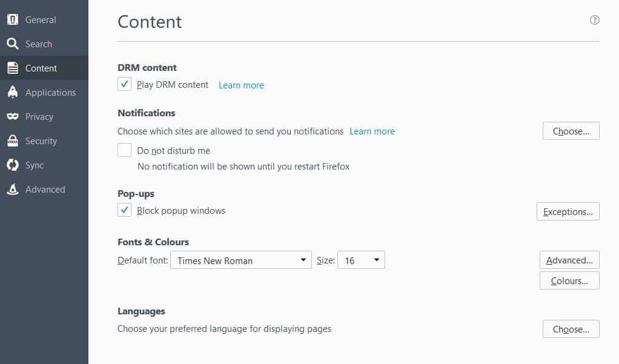Enable the Do not disturb me checkbox

pyautogui.click(x=125, y=150)
